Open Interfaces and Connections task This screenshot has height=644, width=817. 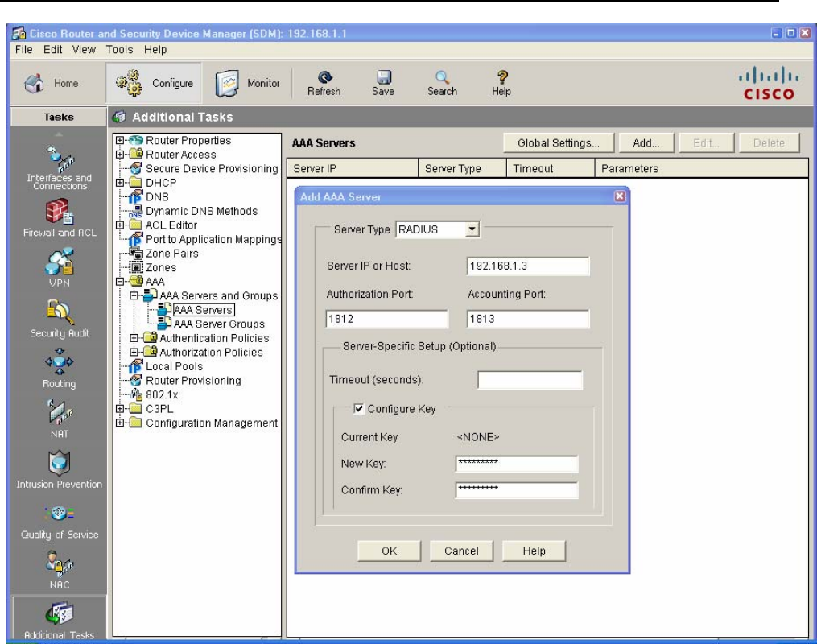point(60,167)
